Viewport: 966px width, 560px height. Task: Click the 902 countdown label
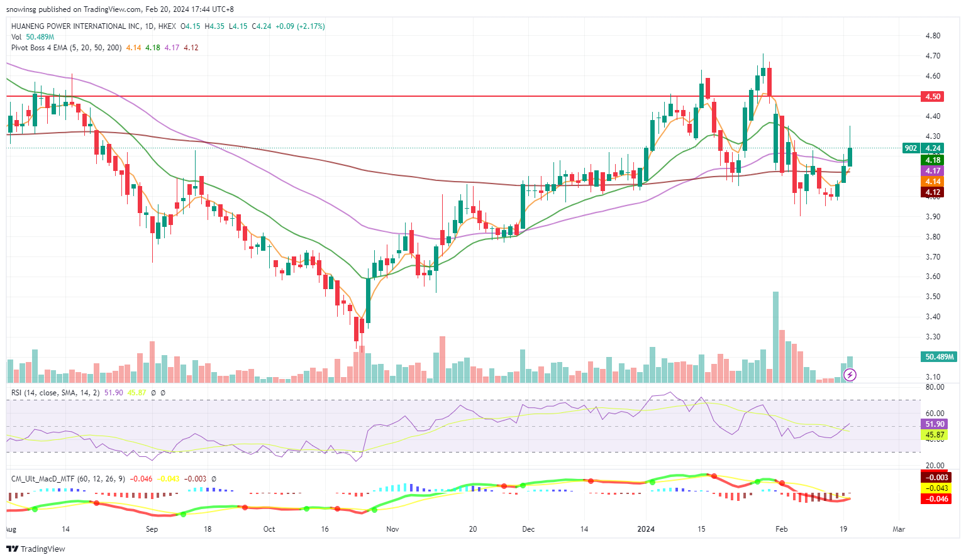(x=911, y=148)
